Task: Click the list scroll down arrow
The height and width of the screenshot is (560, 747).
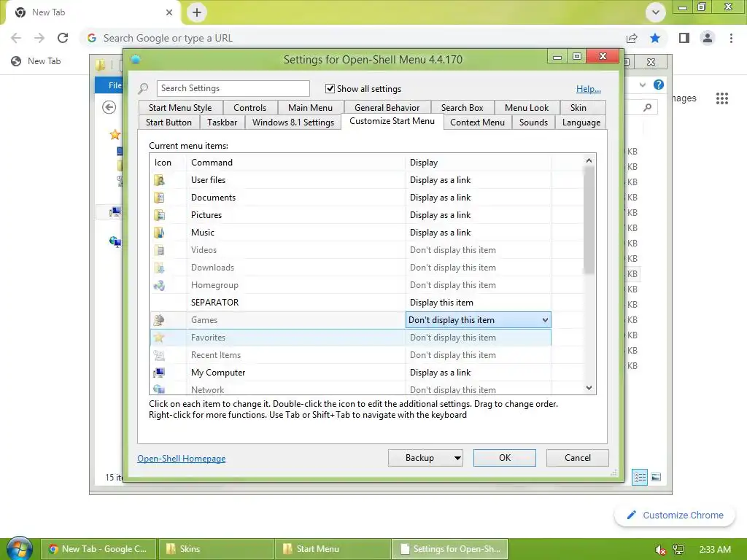Action: point(589,388)
